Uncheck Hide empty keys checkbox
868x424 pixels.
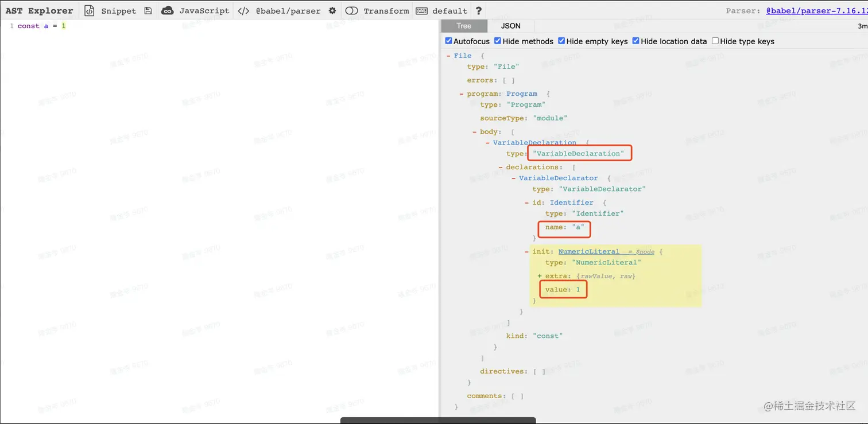561,41
